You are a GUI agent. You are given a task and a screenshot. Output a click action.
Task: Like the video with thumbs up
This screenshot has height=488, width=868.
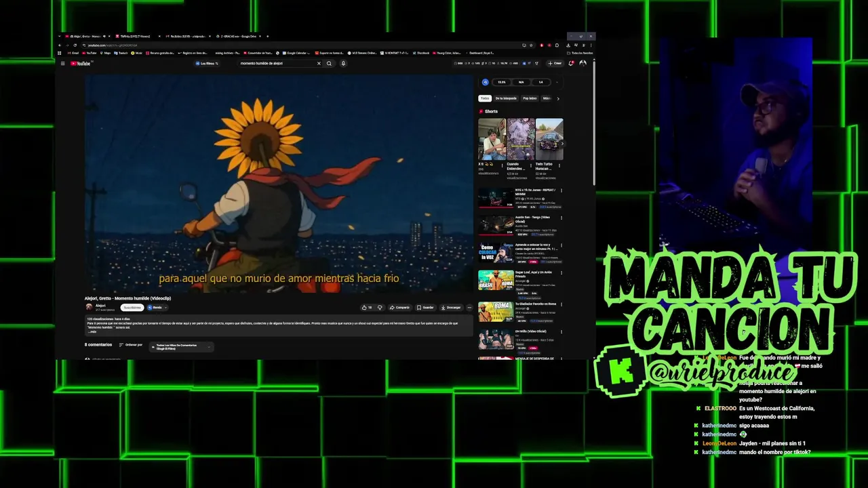pyautogui.click(x=367, y=308)
